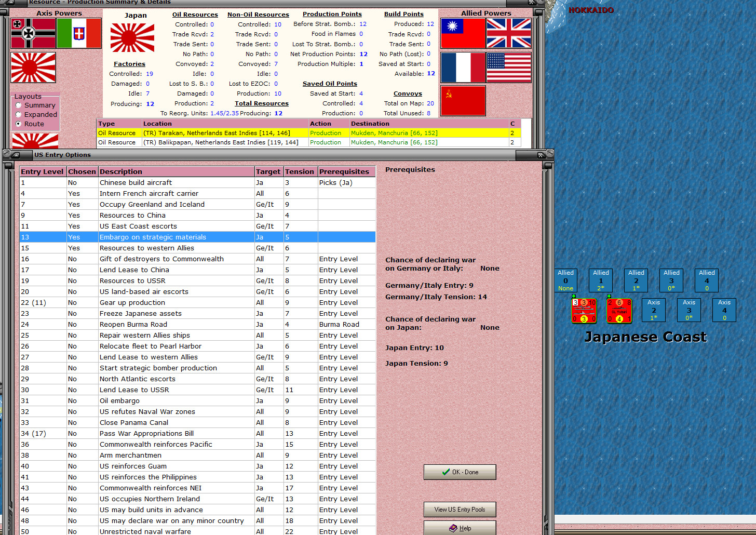Select the United States flag under Allied Powers
This screenshot has width=756, height=535.
(508, 68)
